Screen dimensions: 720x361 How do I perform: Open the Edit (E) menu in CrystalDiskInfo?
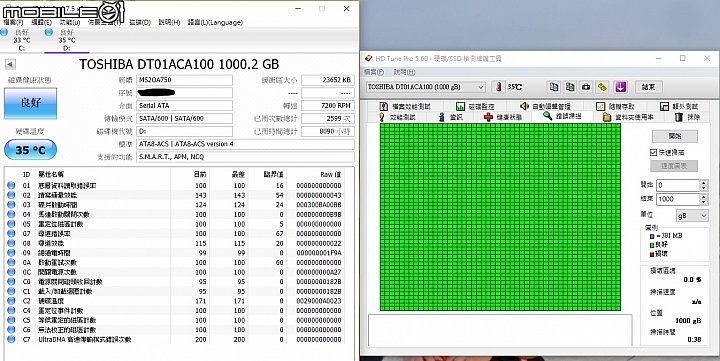click(41, 22)
